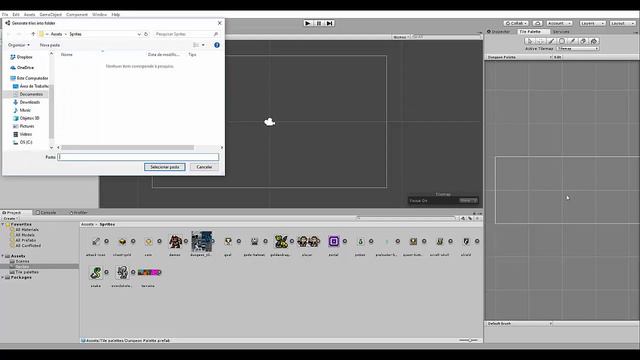Select OS (C:) drive in dialog sidebar
Image resolution: width=640 pixels, height=360 pixels.
click(x=23, y=142)
